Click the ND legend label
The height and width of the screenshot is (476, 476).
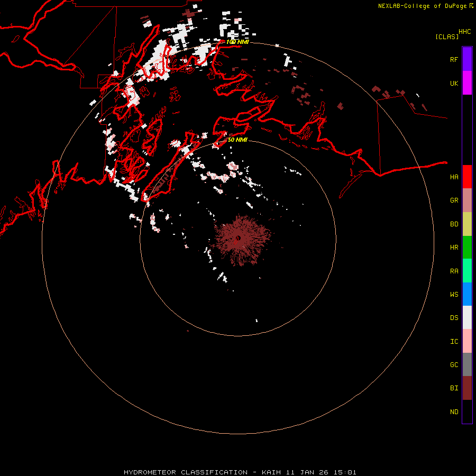pos(454,412)
